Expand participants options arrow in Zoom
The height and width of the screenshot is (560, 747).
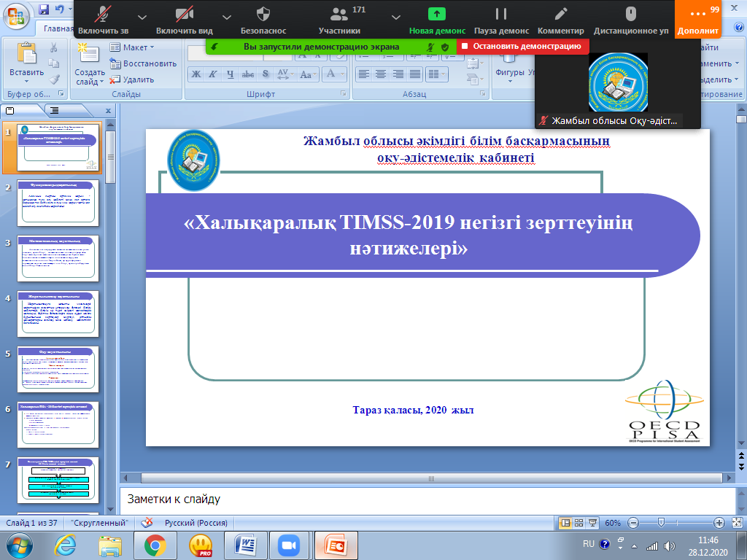pos(395,17)
